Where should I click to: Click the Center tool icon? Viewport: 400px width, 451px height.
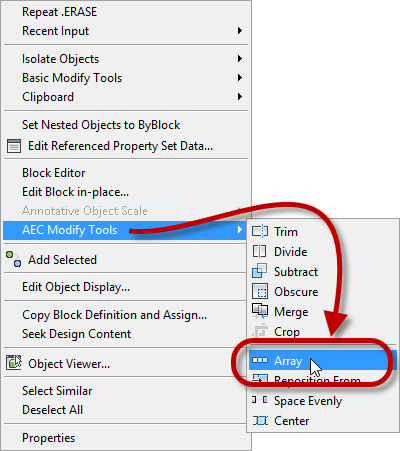pyautogui.click(x=260, y=421)
